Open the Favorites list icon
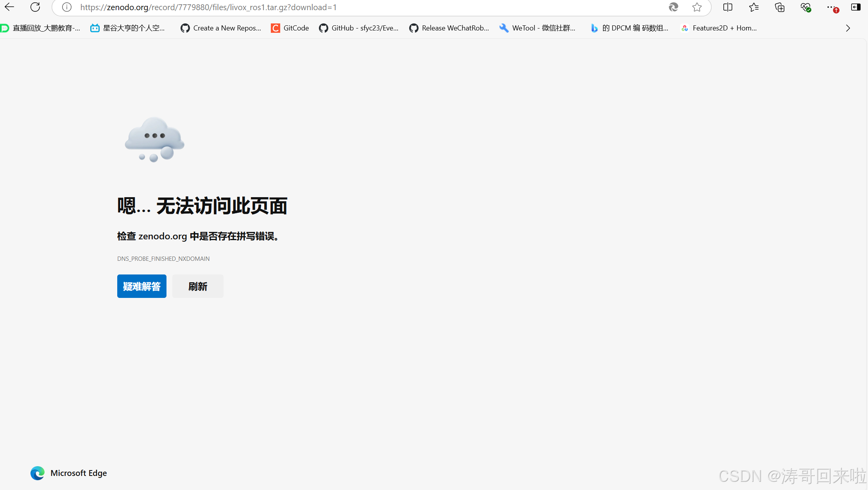The width and height of the screenshot is (868, 490). point(754,7)
